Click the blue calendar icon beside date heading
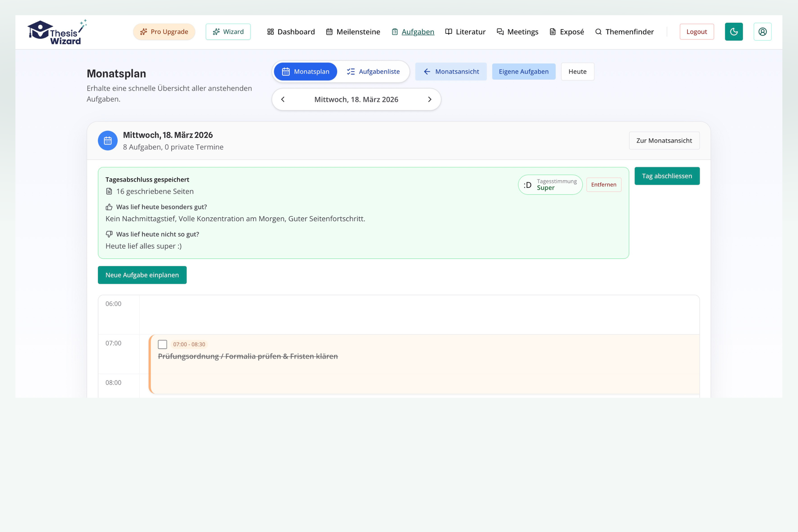This screenshot has width=798, height=532. [x=107, y=140]
